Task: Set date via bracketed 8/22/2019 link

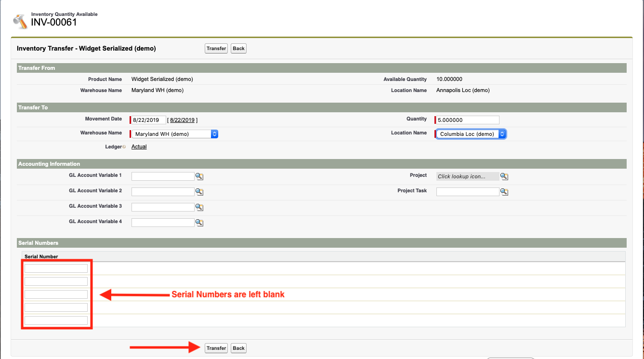Action: [x=182, y=120]
